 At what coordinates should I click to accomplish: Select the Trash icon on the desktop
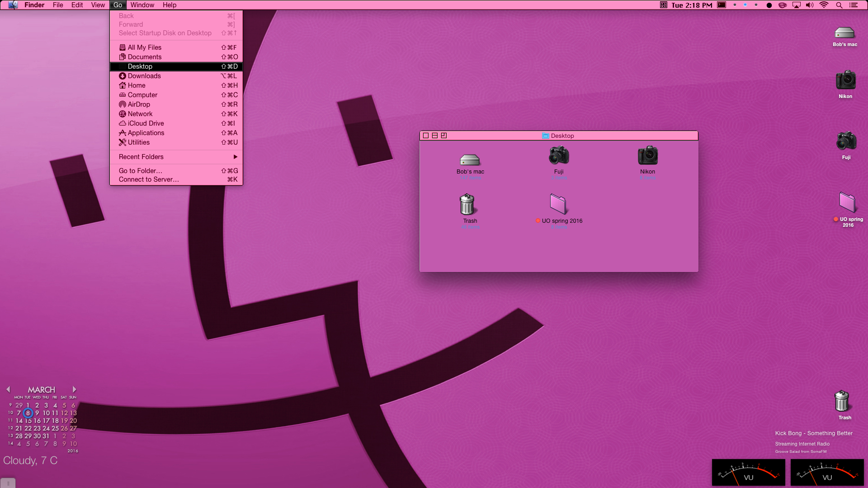[842, 401]
